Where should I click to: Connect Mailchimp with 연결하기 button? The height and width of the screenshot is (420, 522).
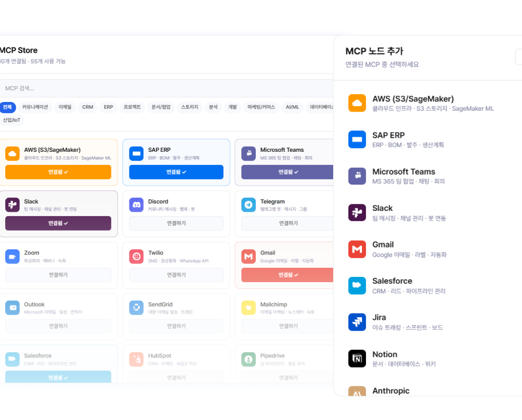287,326
